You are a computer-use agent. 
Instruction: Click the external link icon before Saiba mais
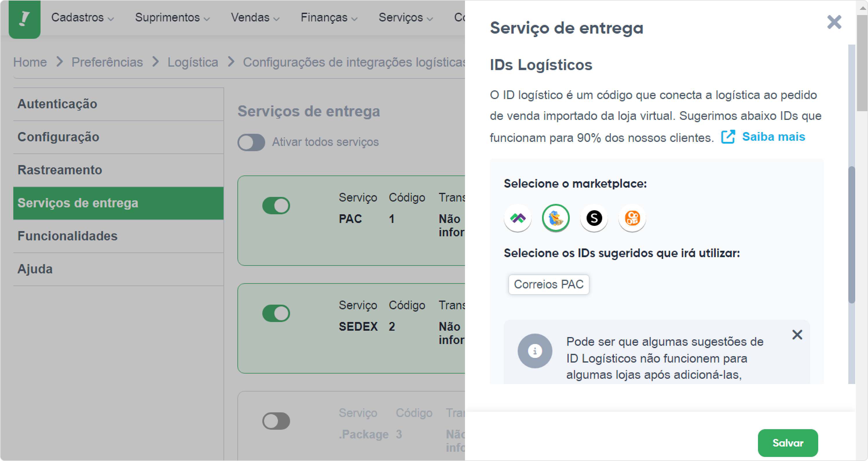click(x=728, y=137)
